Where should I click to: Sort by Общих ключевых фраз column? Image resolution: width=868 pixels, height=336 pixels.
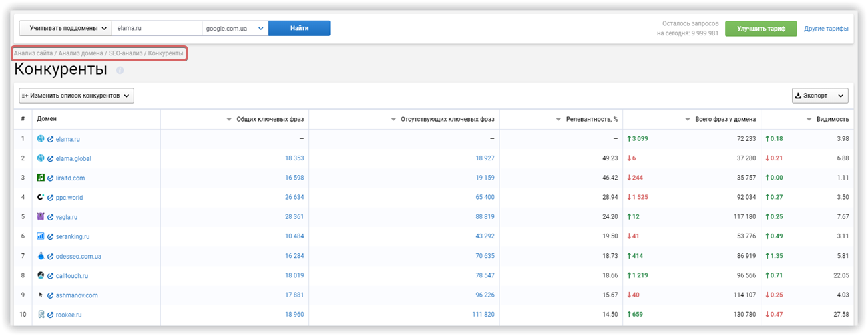pos(266,119)
